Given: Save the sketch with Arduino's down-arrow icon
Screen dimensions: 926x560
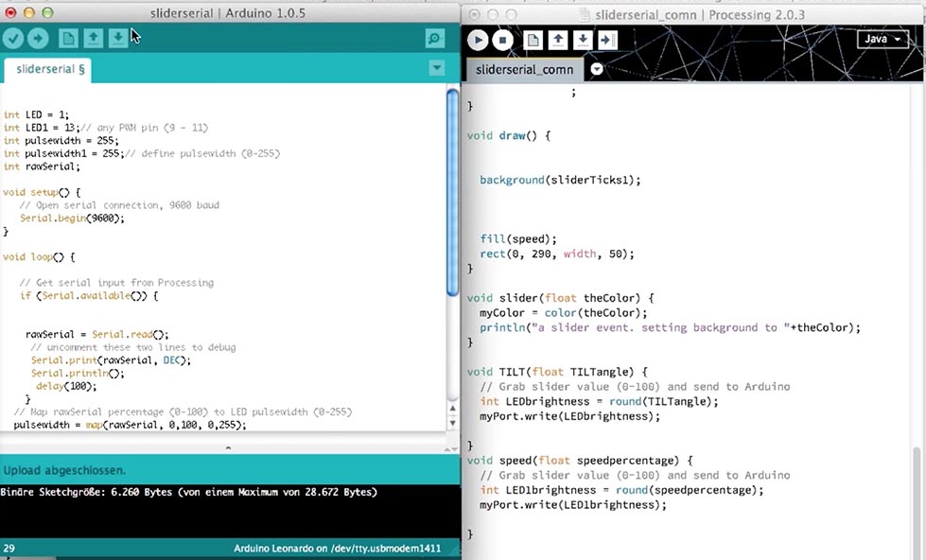Looking at the screenshot, I should [x=118, y=39].
